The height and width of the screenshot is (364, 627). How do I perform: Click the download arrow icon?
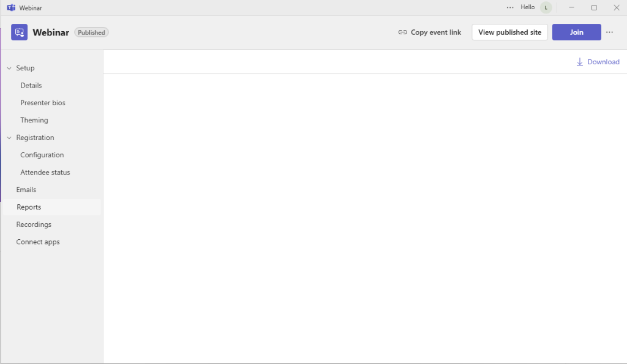[579, 62]
